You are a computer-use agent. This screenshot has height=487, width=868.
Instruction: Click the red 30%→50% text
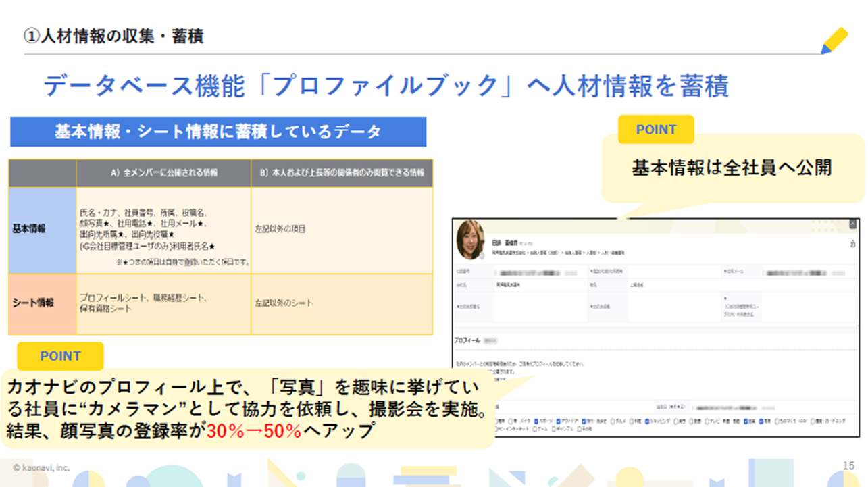click(x=253, y=432)
